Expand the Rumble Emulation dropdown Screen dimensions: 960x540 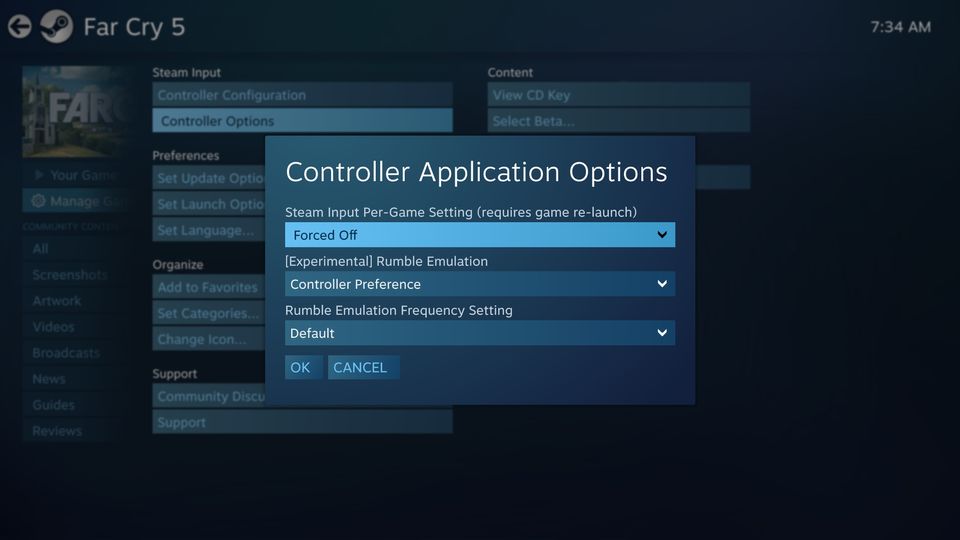pyautogui.click(x=479, y=284)
